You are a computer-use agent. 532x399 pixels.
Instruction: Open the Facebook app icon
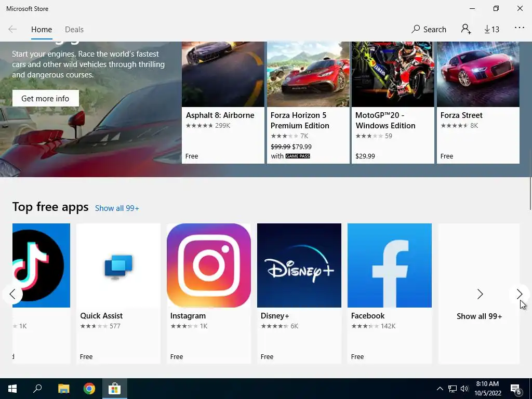point(390,265)
